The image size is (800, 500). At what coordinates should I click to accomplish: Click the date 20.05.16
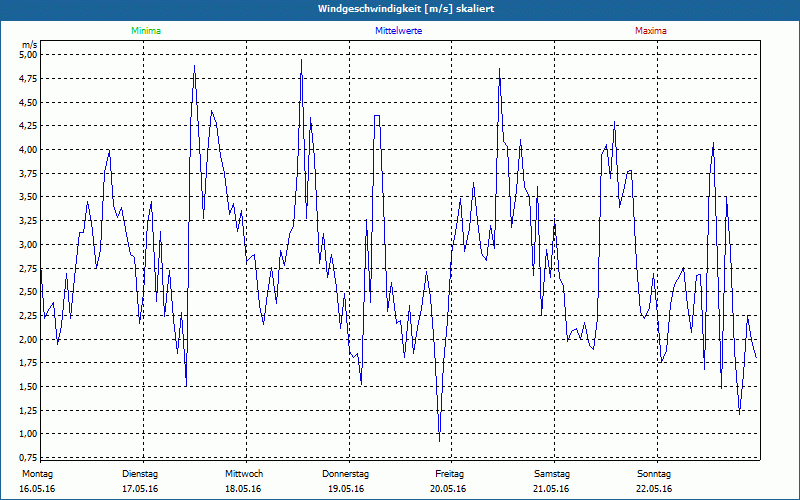(448, 489)
